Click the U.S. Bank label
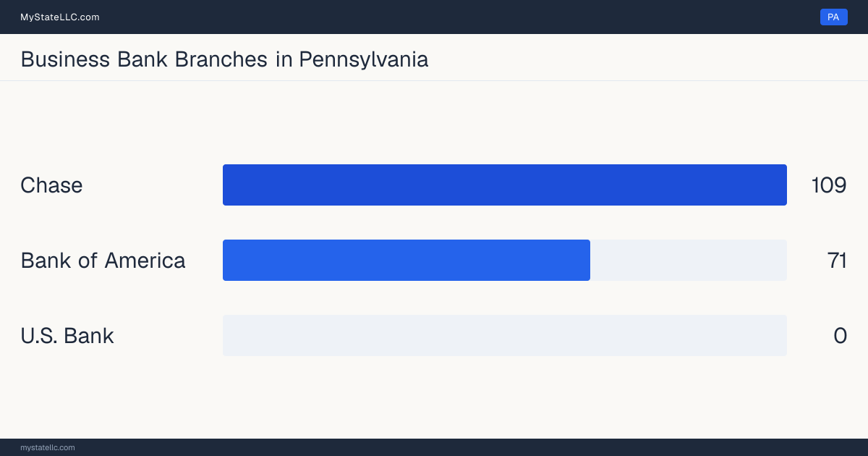 click(67, 336)
